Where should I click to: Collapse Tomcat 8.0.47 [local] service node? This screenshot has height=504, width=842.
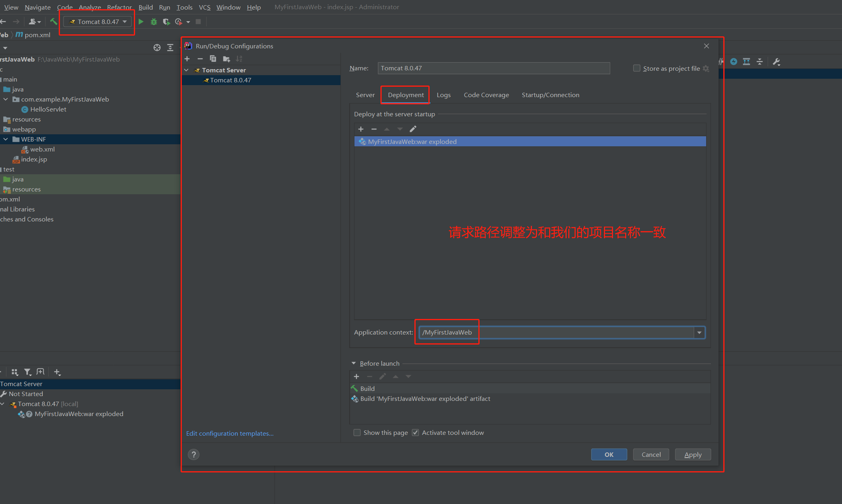pos(2,404)
